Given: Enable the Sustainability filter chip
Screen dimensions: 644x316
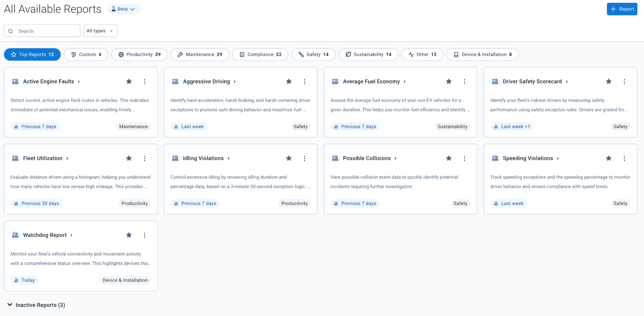Looking at the screenshot, I should point(368,54).
